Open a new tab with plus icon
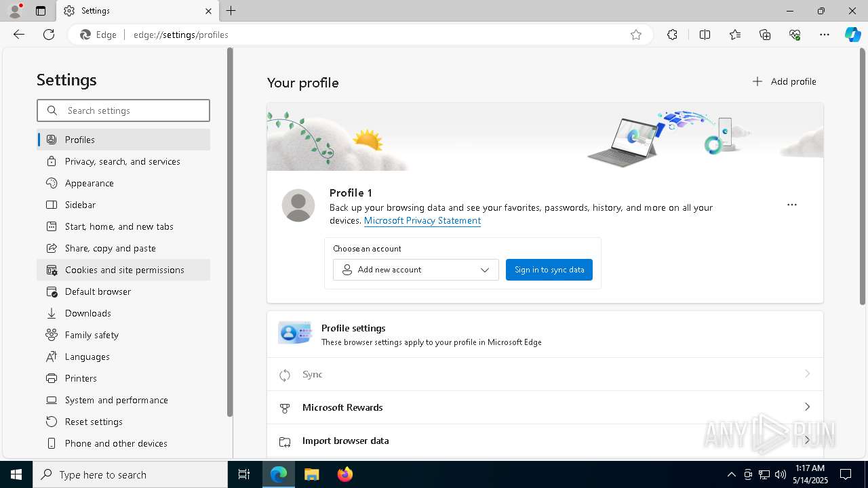 point(231,11)
